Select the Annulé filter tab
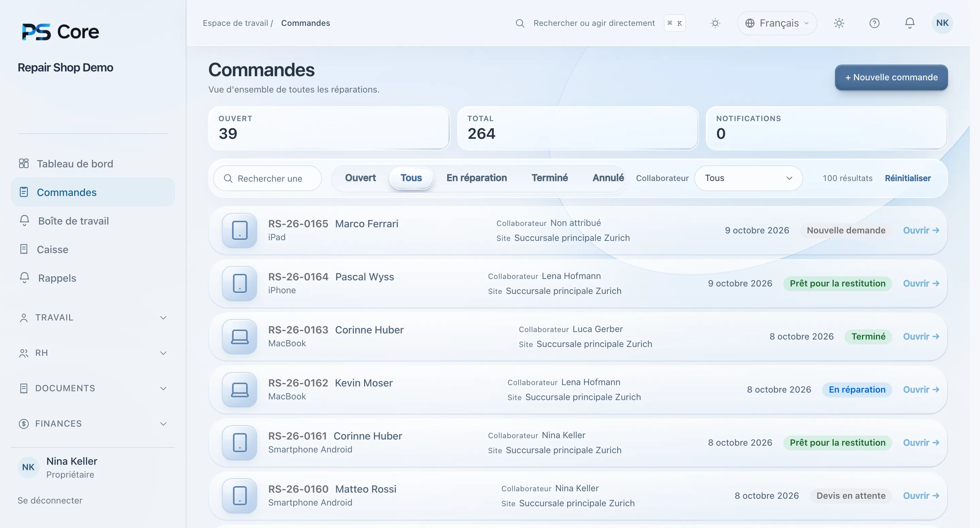The height and width of the screenshot is (528, 980). (x=608, y=178)
